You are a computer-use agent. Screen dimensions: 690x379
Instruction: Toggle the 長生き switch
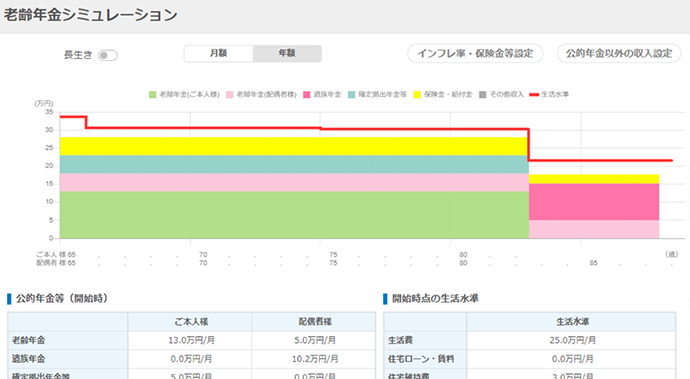pos(108,55)
